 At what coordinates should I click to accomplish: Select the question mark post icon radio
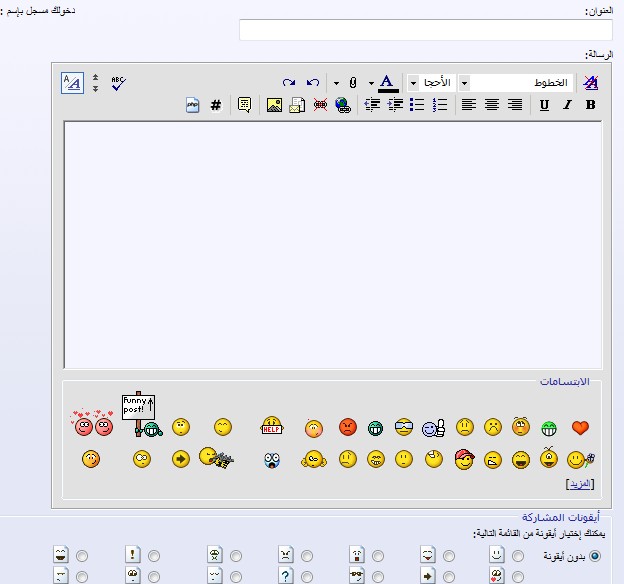(x=307, y=577)
